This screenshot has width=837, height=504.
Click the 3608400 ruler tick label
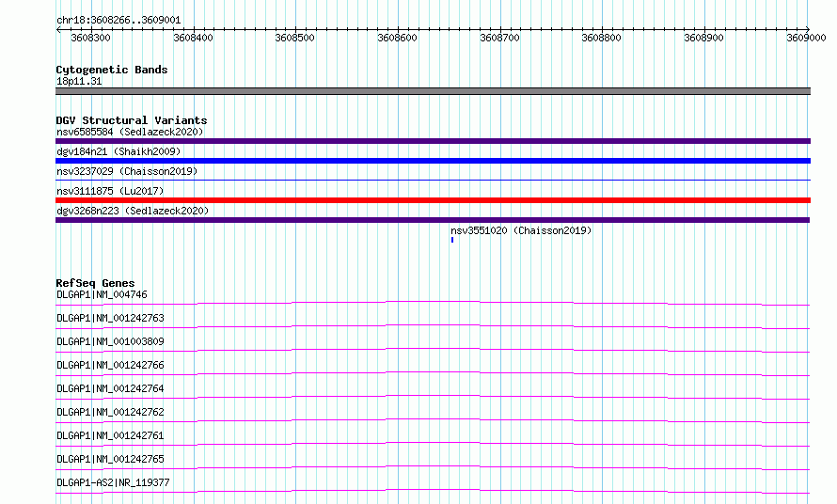pyautogui.click(x=193, y=38)
